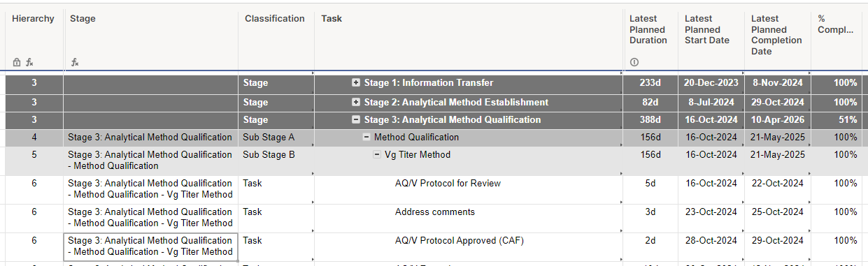Image resolution: width=868 pixels, height=266 pixels.
Task: Collapse the Vg Titer Method group
Action: 376,154
